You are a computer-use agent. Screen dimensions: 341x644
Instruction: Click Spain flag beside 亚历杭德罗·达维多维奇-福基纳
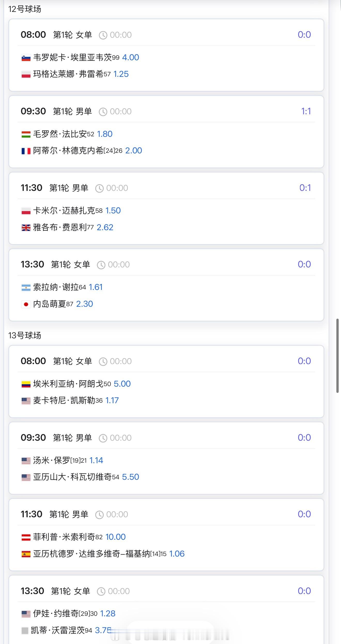(26, 554)
